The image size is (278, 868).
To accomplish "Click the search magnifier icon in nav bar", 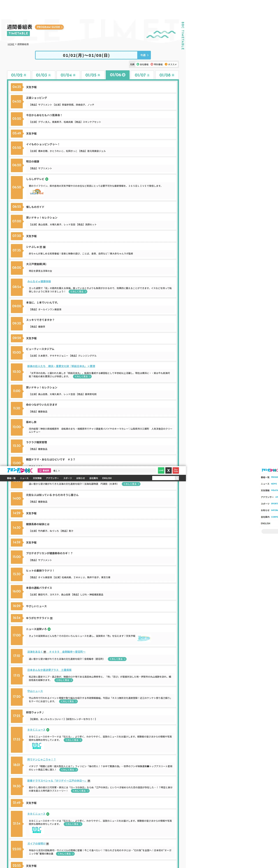I will [x=177, y=478].
